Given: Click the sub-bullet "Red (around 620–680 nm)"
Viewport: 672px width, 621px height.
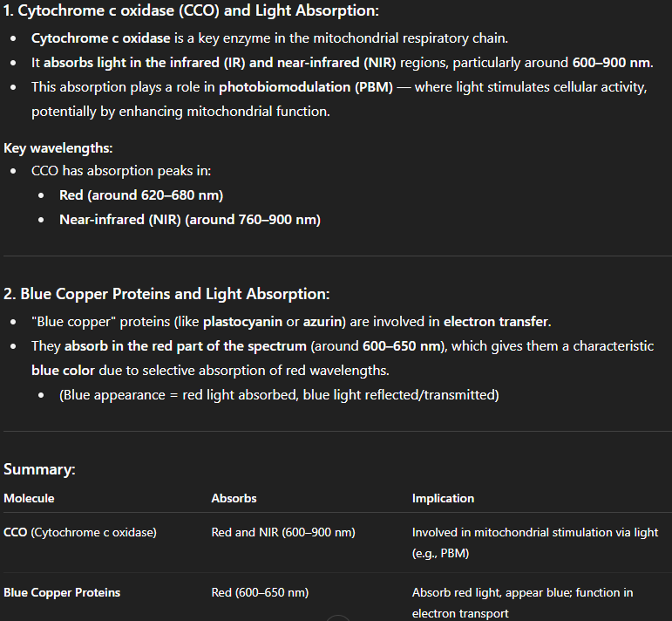Looking at the screenshot, I should pyautogui.click(x=141, y=195).
